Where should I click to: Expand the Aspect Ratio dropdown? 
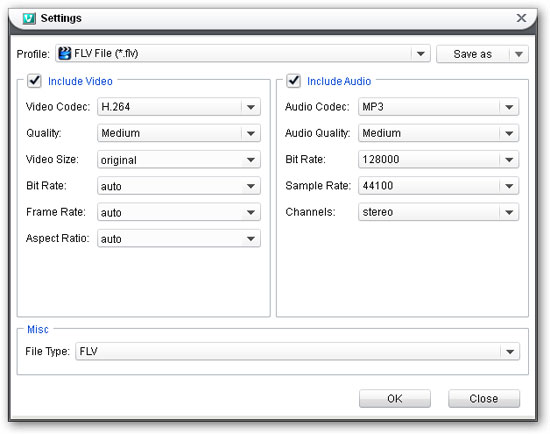(x=179, y=239)
